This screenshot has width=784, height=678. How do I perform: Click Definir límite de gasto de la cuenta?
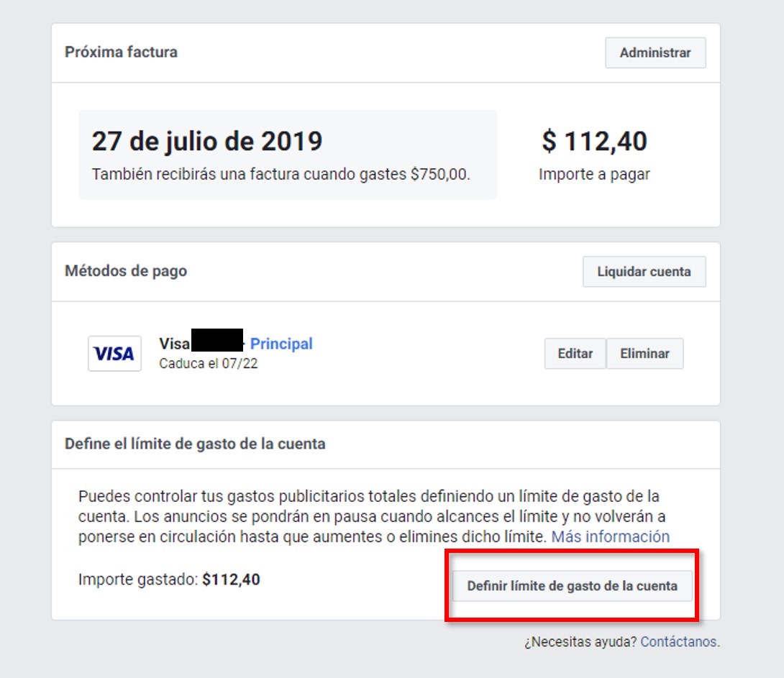[x=572, y=585]
